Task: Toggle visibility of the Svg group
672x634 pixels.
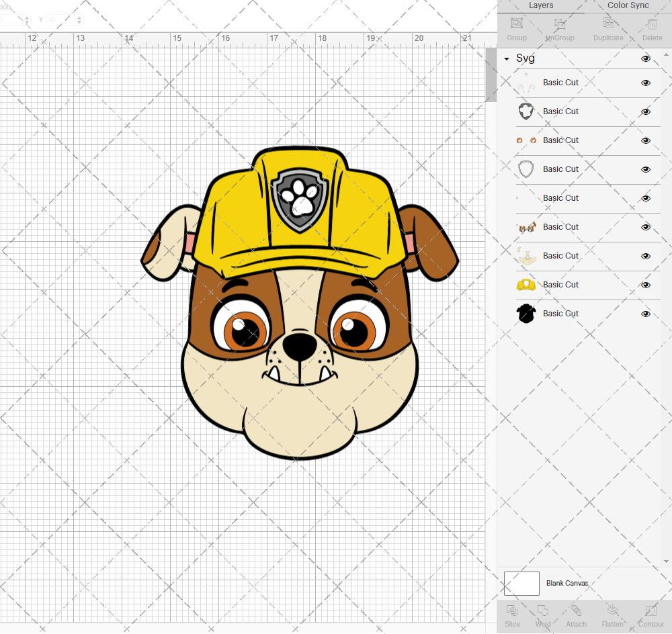Action: coord(645,58)
